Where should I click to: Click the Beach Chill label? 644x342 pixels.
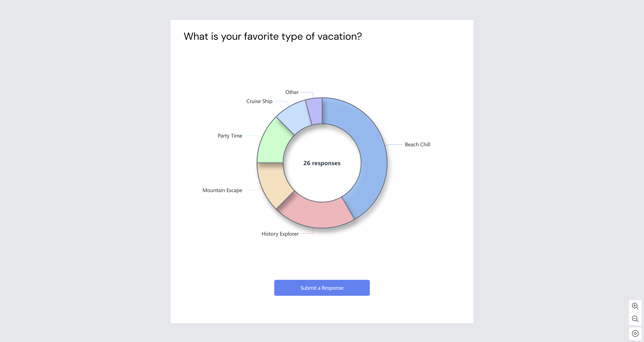point(417,144)
